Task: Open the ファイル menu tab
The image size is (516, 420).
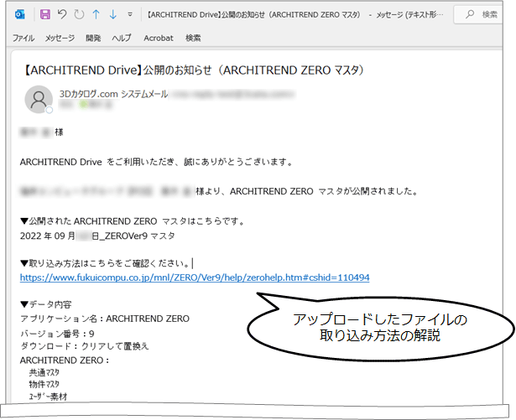Action: coord(23,39)
